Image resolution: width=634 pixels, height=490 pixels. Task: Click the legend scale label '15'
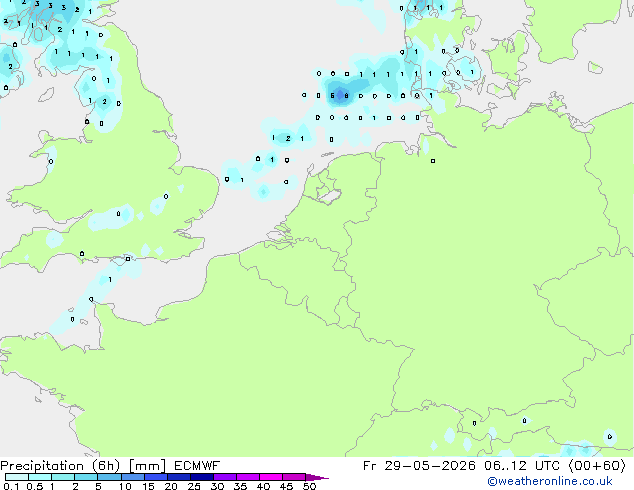point(148,486)
